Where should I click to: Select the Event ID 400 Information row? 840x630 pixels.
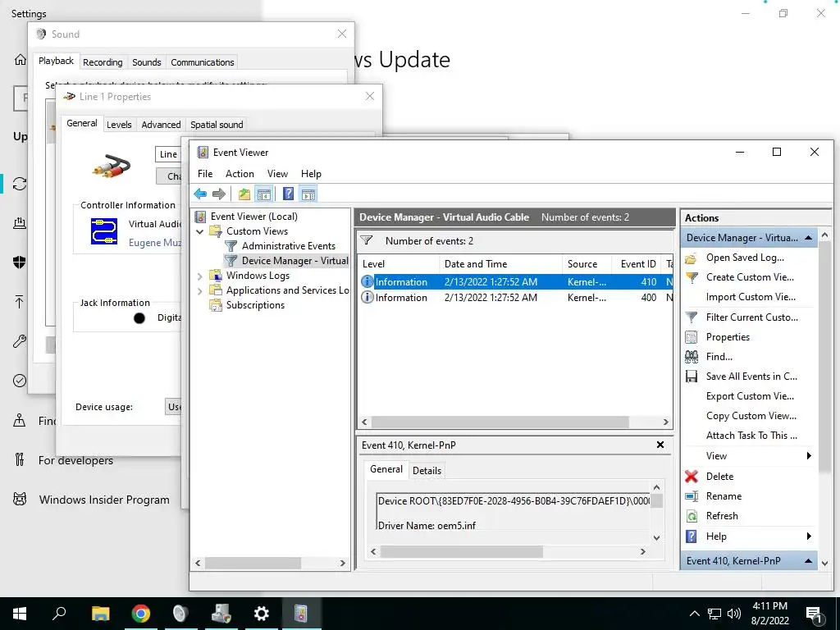tap(515, 297)
